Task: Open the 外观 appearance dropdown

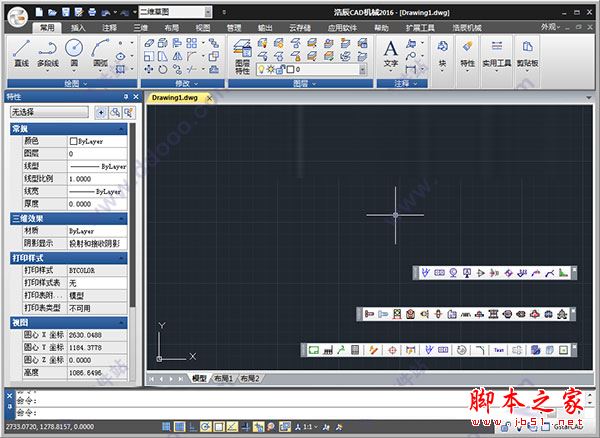Action: (550, 27)
